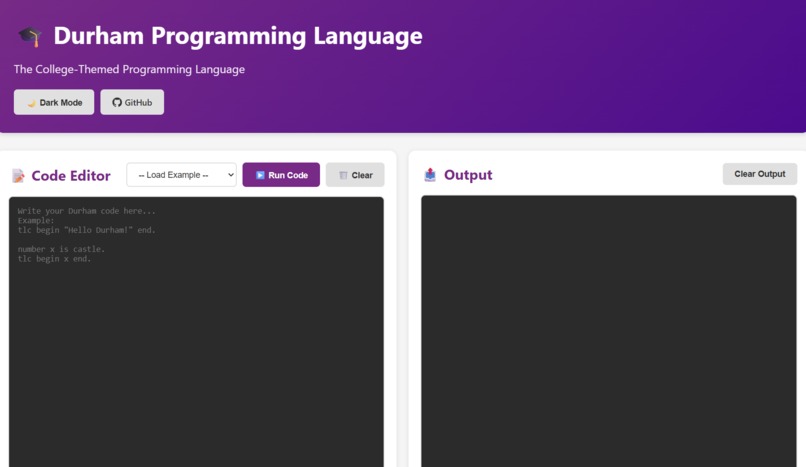This screenshot has height=467, width=806.
Task: Toggle Dark Mode button
Action: (54, 102)
